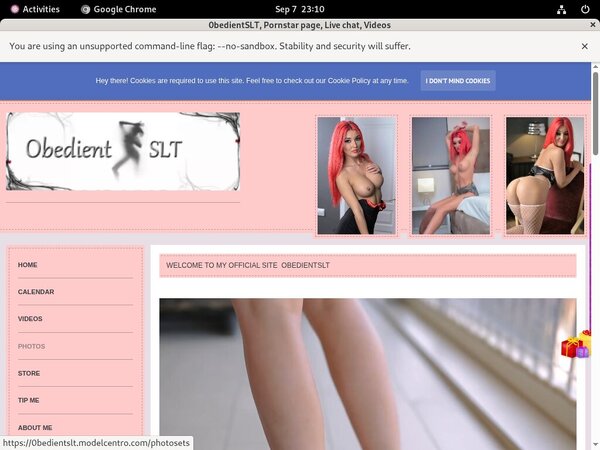Open the ABOUT ME page

click(x=35, y=427)
